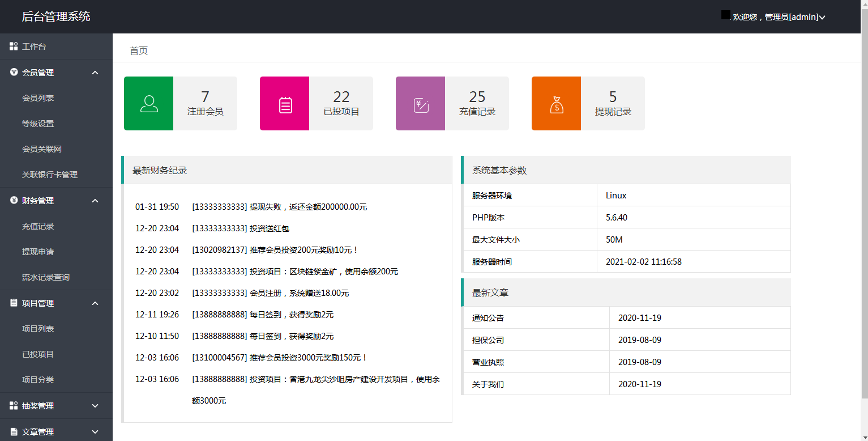Click the 财务管理 finance management icon
Screen dimensions: 868x441
click(x=14, y=200)
